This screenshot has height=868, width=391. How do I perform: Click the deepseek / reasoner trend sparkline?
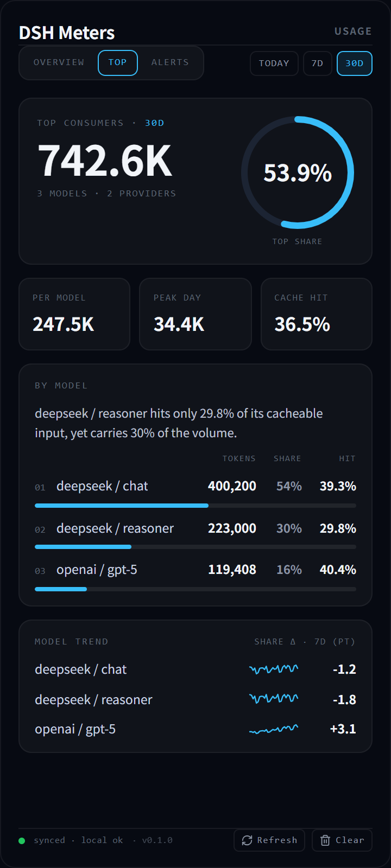coord(274,699)
